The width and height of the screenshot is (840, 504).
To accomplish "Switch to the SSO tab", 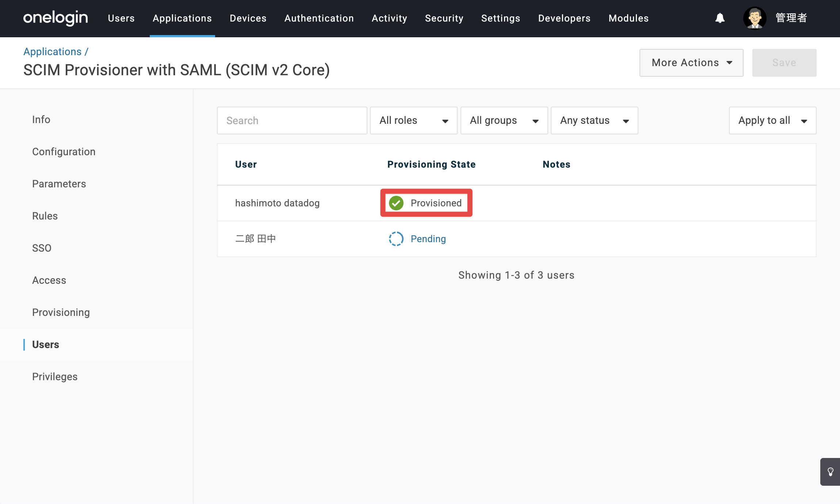I will pos(42,248).
